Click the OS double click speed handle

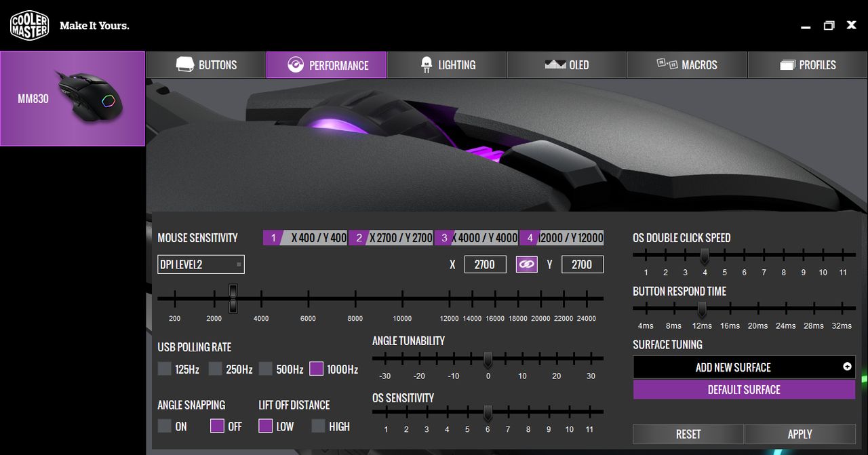coord(705,256)
